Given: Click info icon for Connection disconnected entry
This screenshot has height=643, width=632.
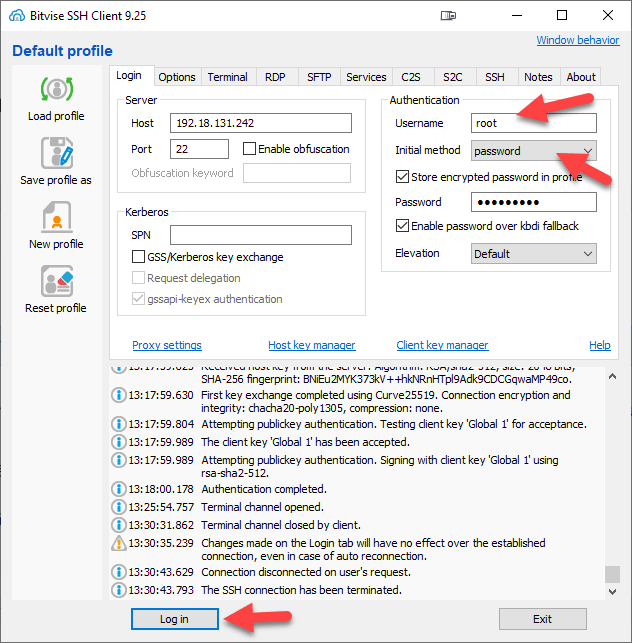Looking at the screenshot, I should tap(119, 572).
